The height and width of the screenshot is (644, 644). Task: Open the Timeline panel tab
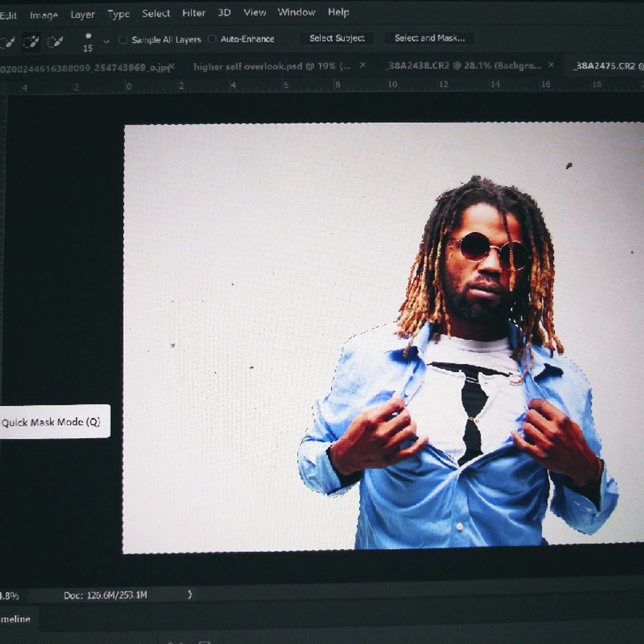click(x=15, y=619)
